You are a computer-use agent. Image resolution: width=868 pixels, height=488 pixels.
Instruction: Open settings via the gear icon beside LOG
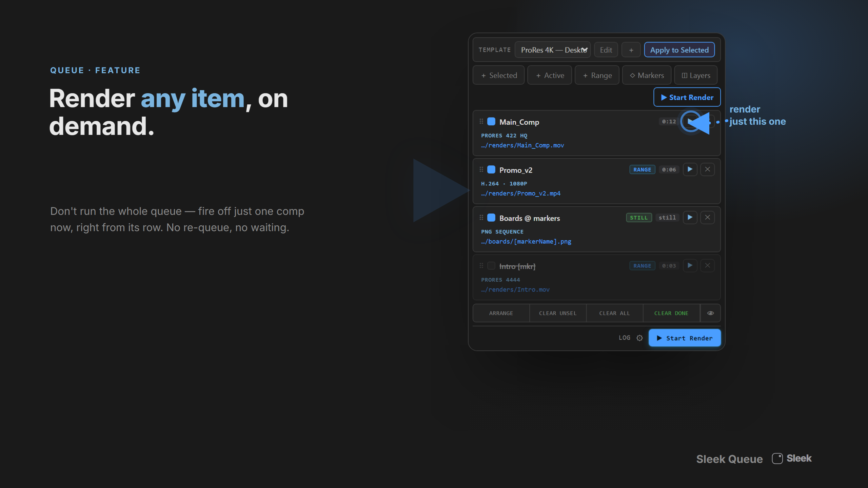pos(639,338)
